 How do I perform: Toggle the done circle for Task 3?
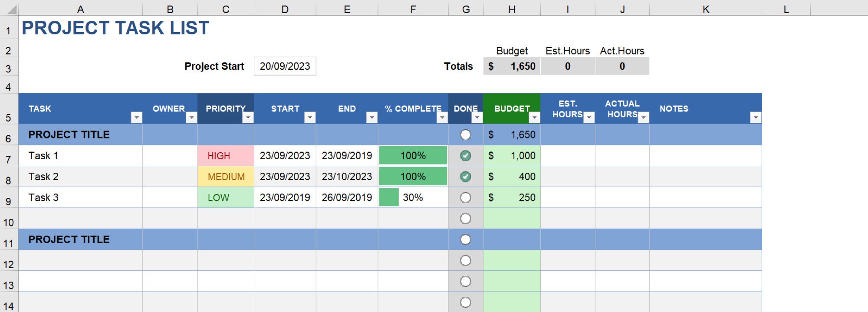click(466, 198)
